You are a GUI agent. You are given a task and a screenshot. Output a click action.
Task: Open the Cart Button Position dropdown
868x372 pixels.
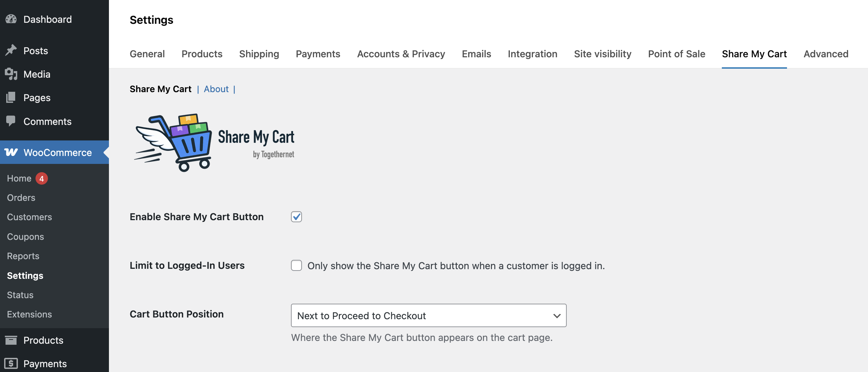click(428, 315)
